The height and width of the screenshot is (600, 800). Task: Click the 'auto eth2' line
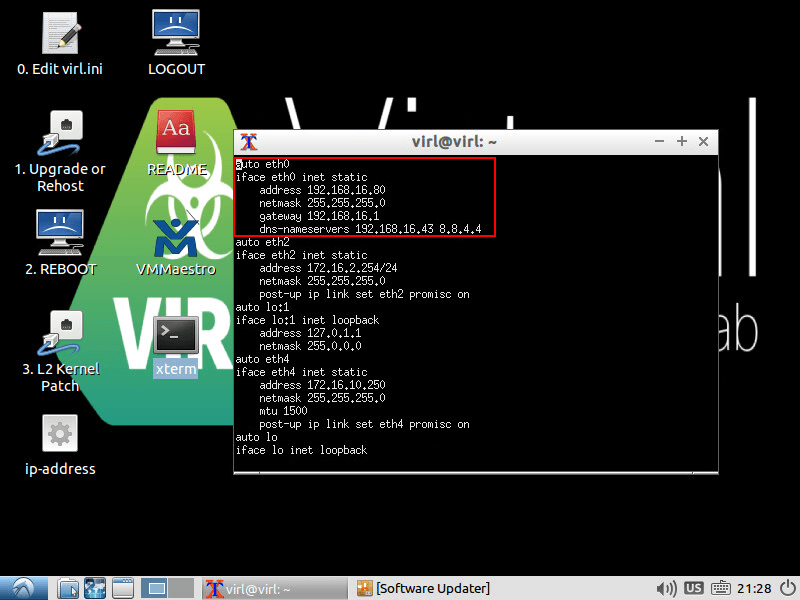coord(263,242)
